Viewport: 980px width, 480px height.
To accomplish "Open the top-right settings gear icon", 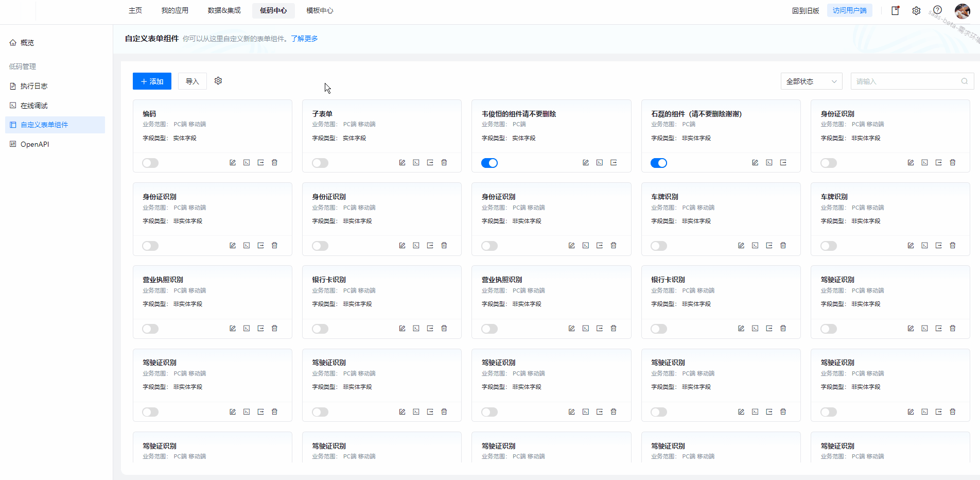I will [x=916, y=10].
